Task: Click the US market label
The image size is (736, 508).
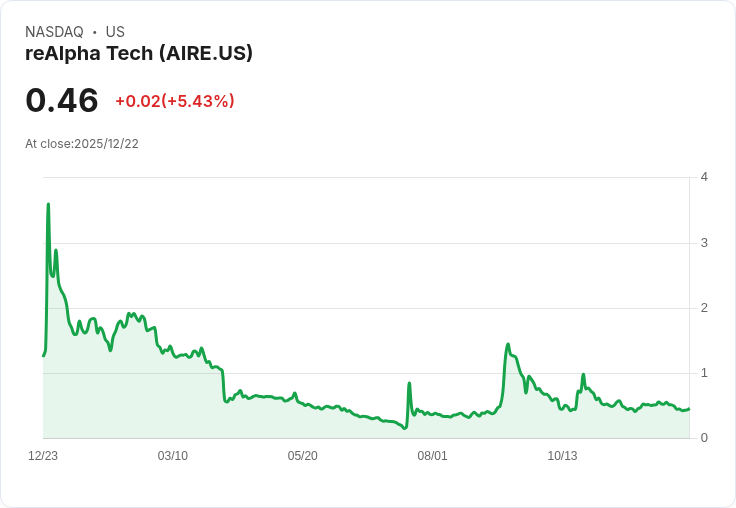Action: 115,32
